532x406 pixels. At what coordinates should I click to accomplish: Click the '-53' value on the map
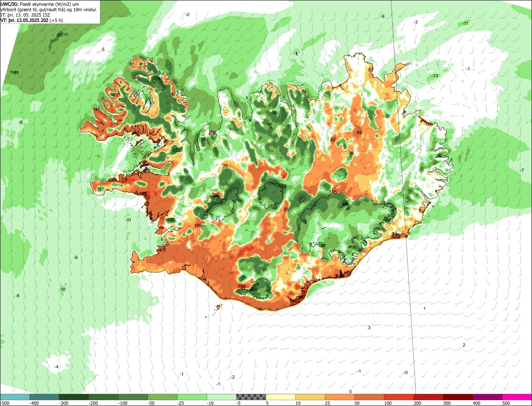click(59, 35)
